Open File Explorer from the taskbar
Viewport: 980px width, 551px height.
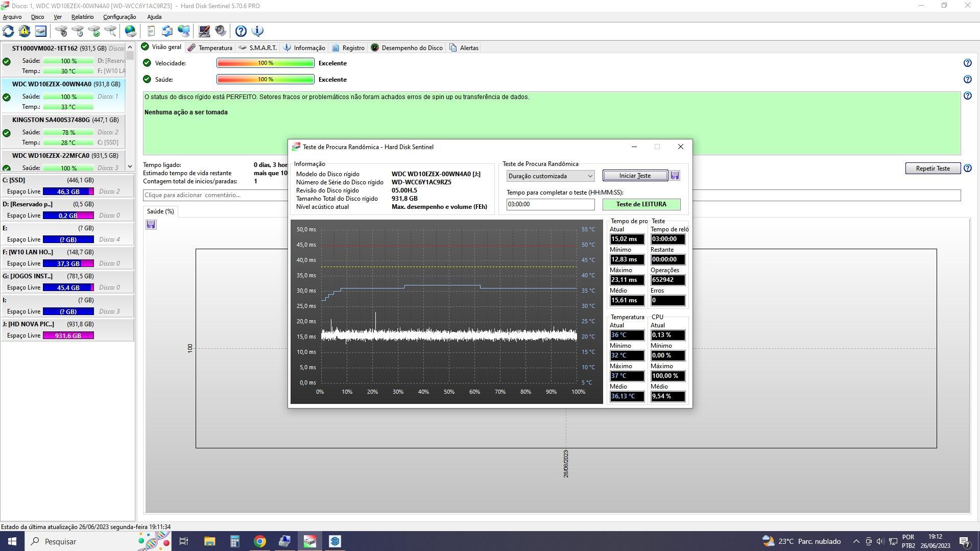[x=209, y=541]
